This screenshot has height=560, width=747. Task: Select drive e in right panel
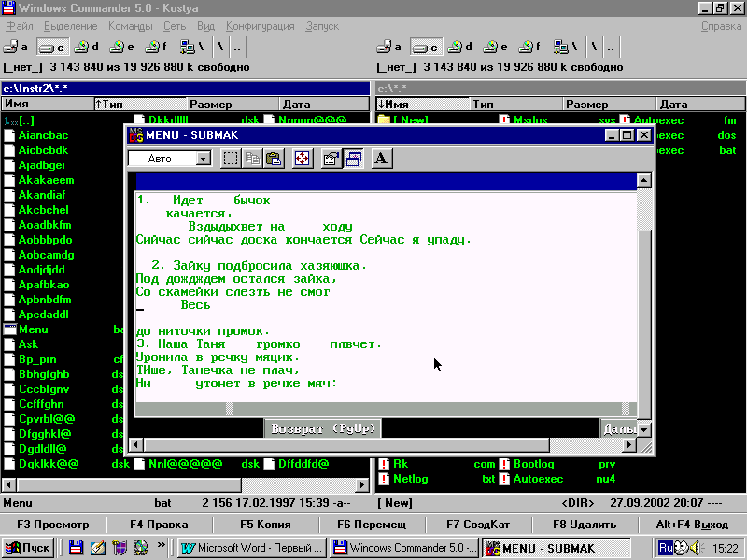click(x=496, y=47)
